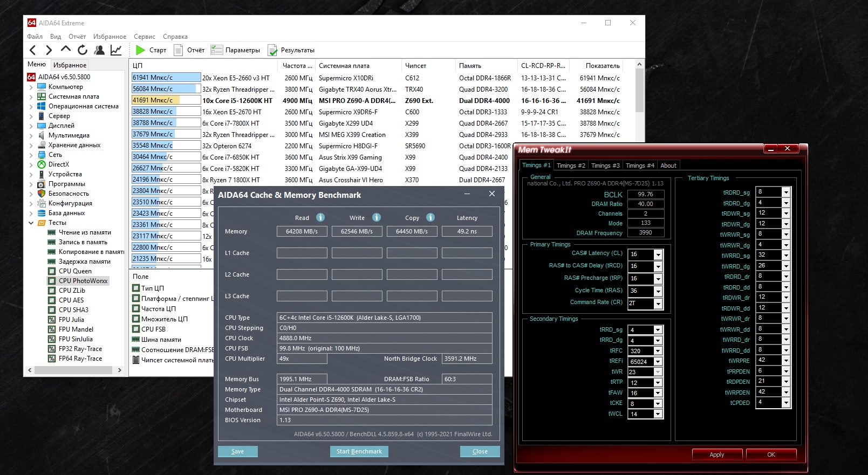Click the green Start play icon

pos(140,50)
